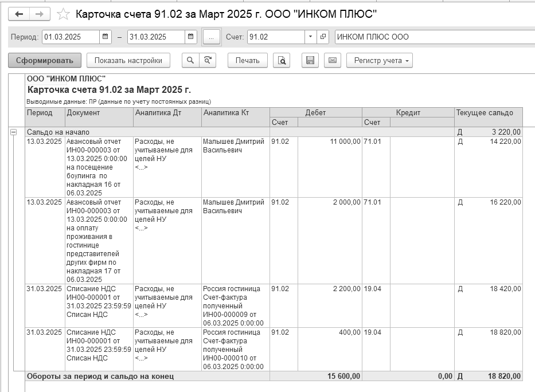Go back with the left arrow button
This screenshot has width=535, height=392.
tap(19, 14)
